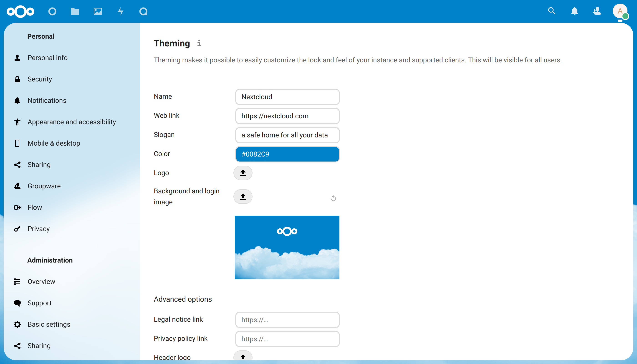Go to administration Overview page
Viewport: 637px width, 364px height.
pyautogui.click(x=41, y=281)
